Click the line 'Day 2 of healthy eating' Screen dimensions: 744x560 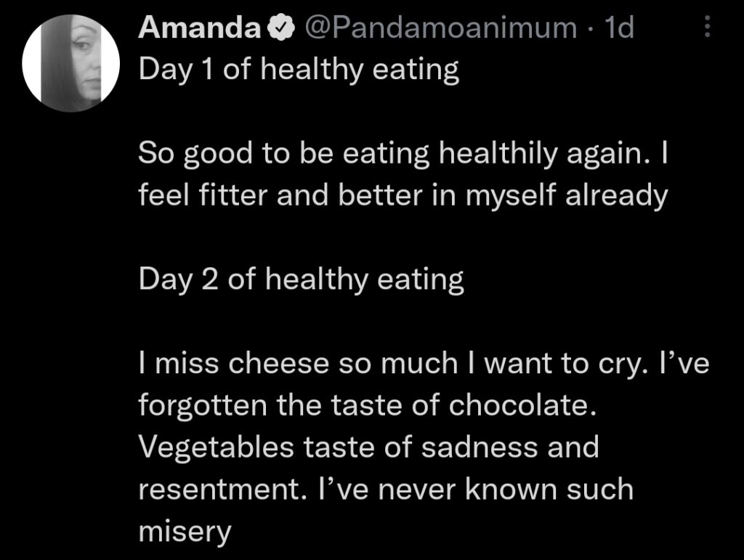[302, 280]
